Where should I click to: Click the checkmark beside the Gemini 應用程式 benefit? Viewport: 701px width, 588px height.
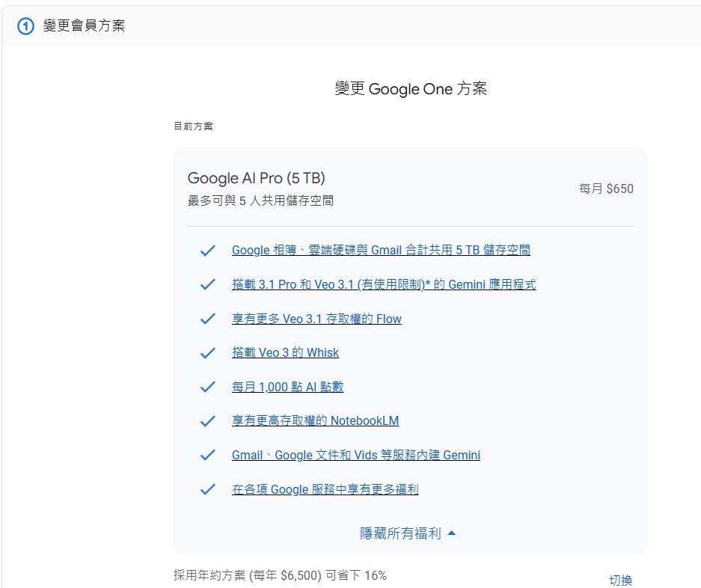point(208,285)
